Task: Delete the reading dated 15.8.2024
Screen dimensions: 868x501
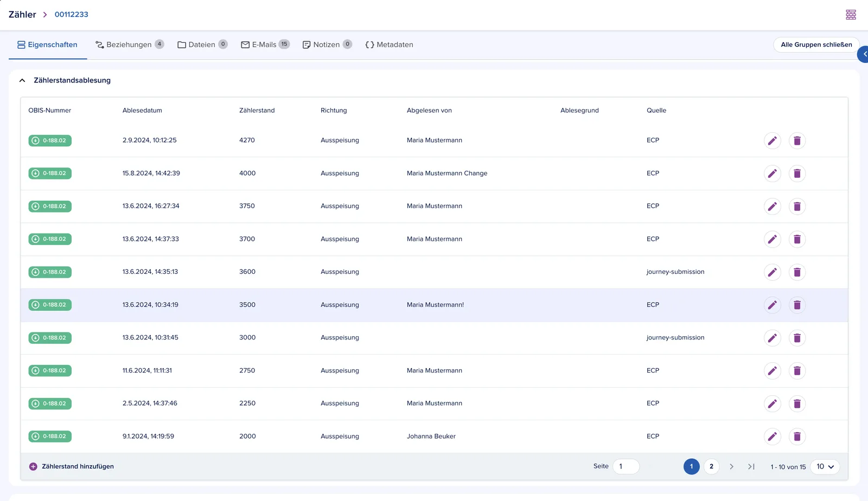Action: pos(797,174)
